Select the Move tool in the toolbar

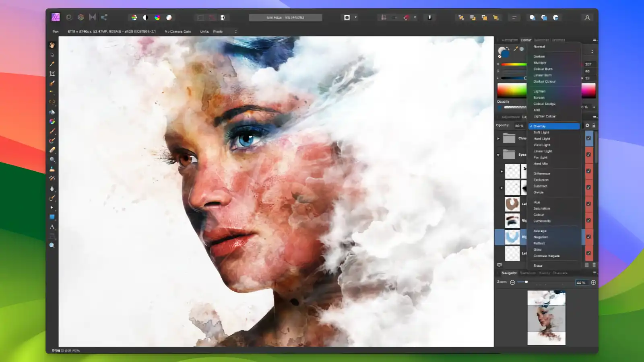[52, 55]
